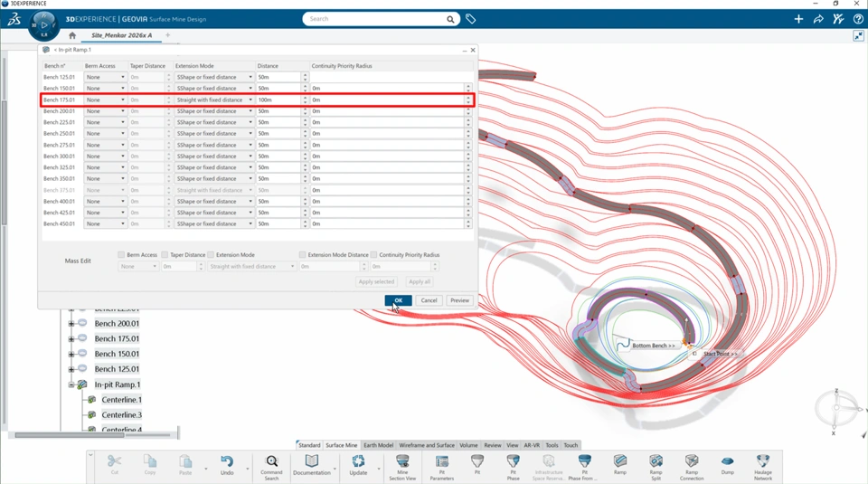Click the Cancel button
Image resolution: width=868 pixels, height=484 pixels.
coord(429,300)
